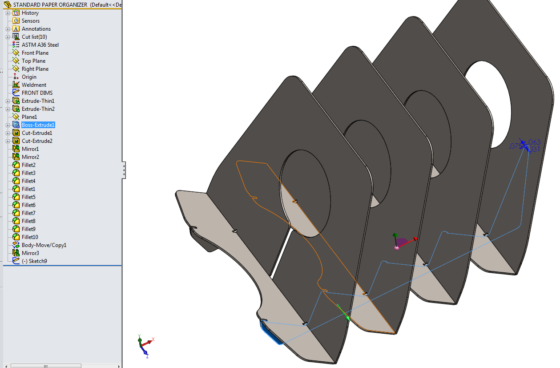Select the Fillet8 tree item
560x368 pixels.
24,221
